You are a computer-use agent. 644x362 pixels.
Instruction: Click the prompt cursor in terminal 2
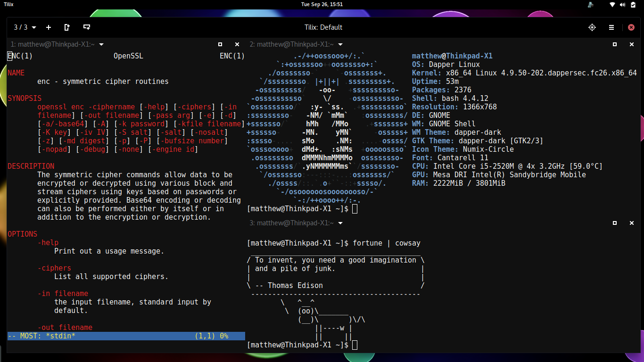tap(355, 209)
